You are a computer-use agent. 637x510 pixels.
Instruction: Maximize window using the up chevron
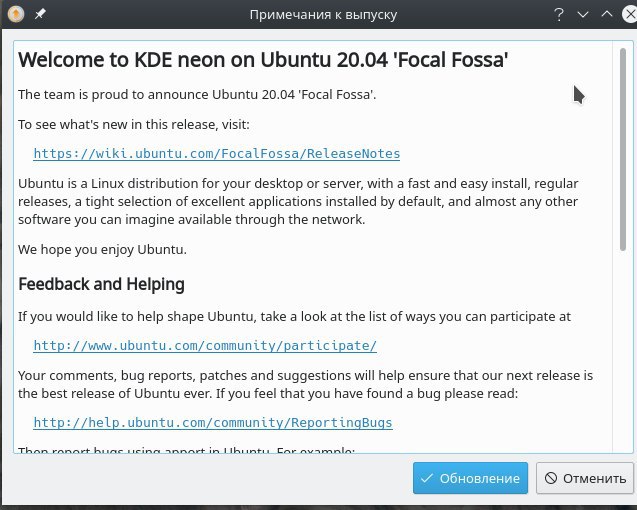[x=607, y=14]
